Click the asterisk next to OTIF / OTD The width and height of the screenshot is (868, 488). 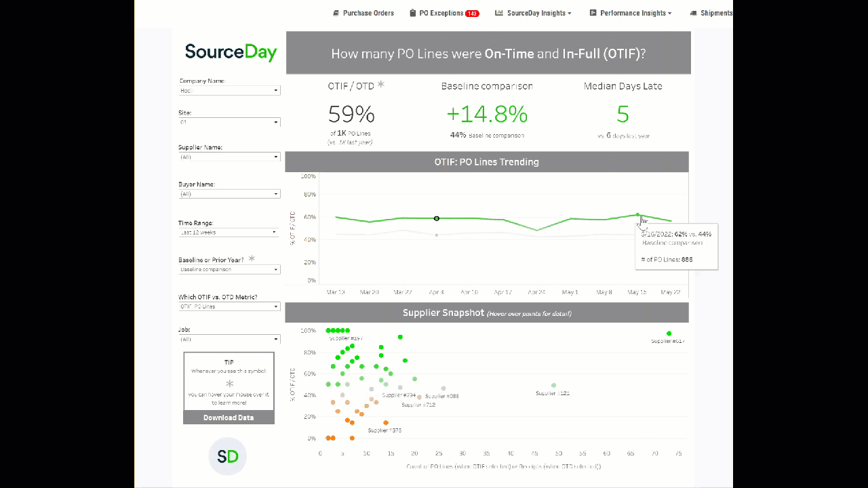(x=380, y=85)
